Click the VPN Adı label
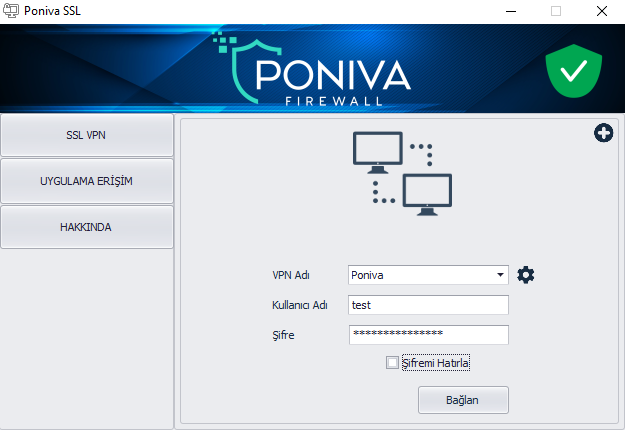625x430 pixels. pyautogui.click(x=291, y=275)
